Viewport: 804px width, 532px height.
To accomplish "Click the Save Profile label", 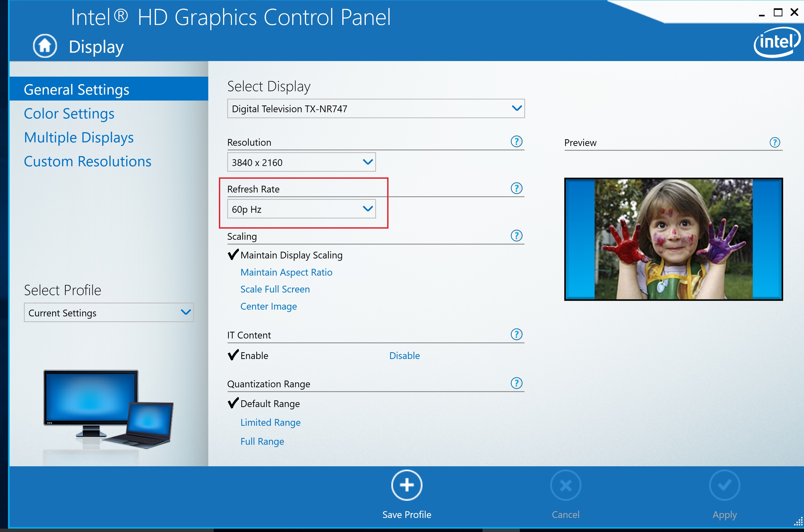I will 407,515.
